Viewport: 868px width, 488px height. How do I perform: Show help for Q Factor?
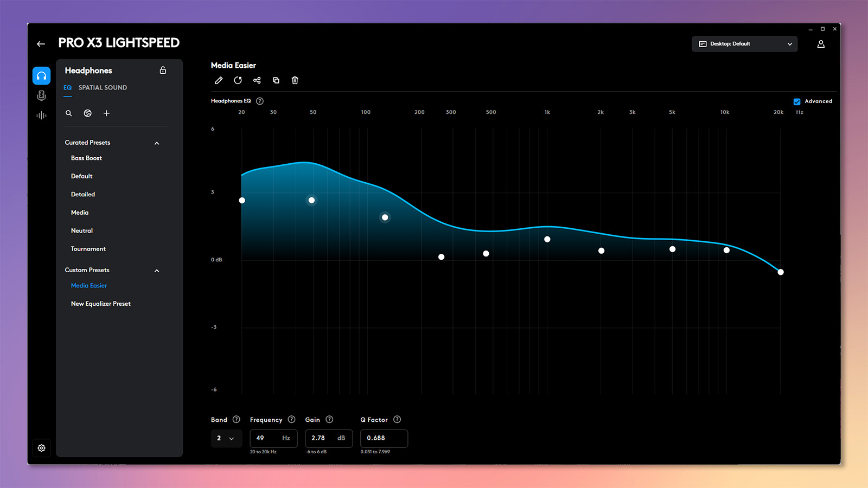[397, 419]
